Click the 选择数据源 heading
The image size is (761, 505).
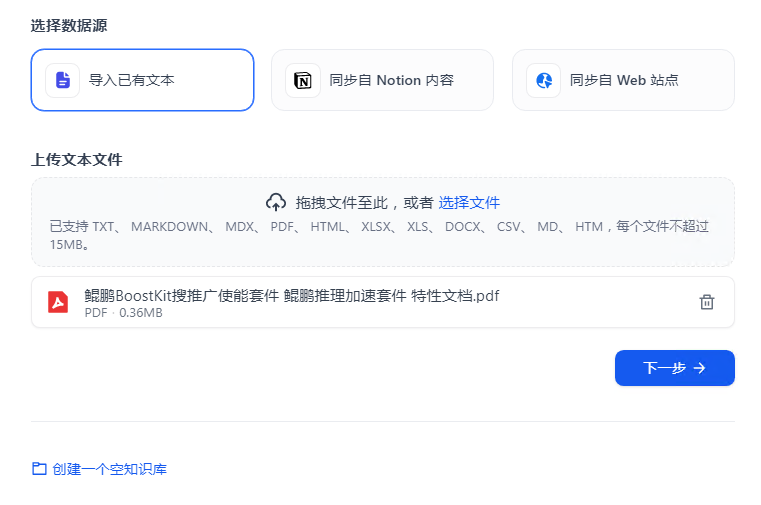pyautogui.click(x=69, y=26)
